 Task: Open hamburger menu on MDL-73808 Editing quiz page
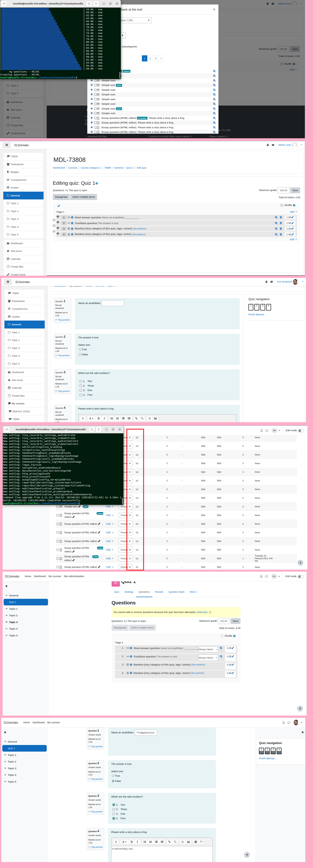[x=7, y=145]
